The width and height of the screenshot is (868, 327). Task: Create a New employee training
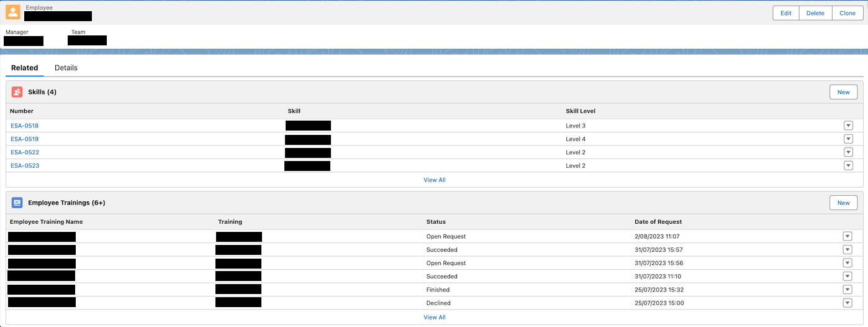(843, 203)
